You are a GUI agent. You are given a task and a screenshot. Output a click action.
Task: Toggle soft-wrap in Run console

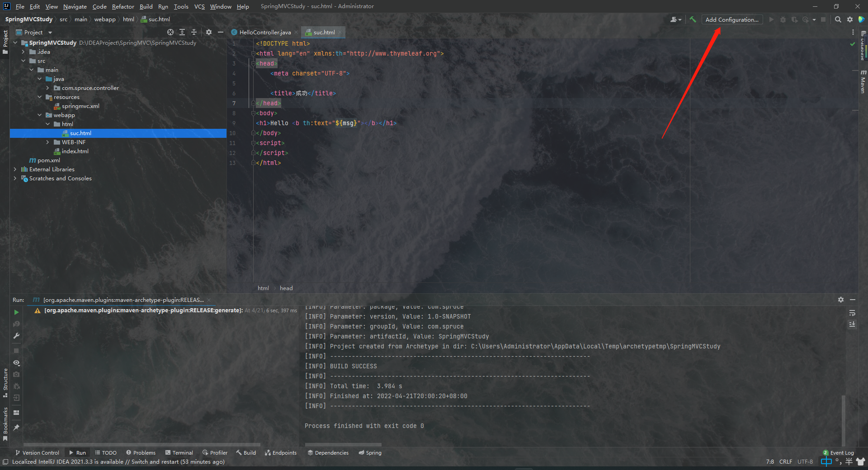(x=852, y=313)
